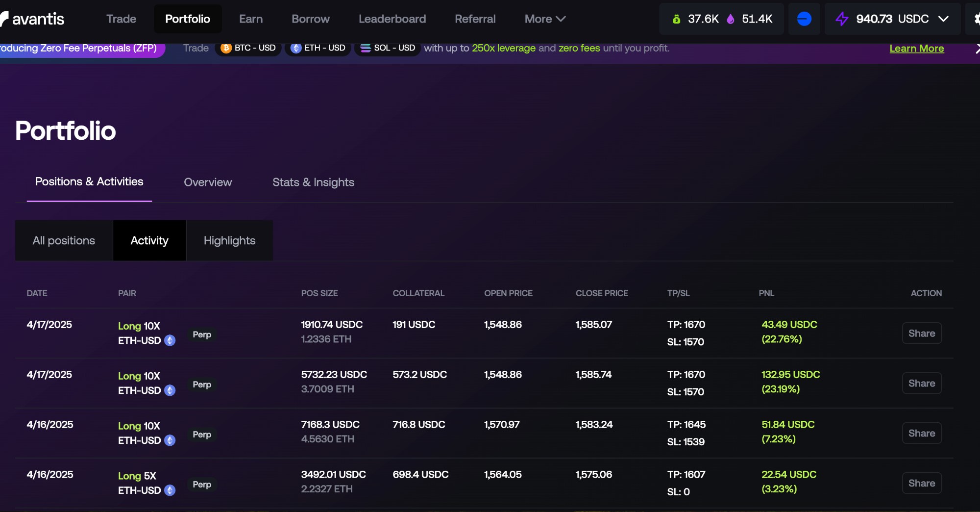Click ETH icon in 3492.01 USDC row

pyautogui.click(x=170, y=490)
